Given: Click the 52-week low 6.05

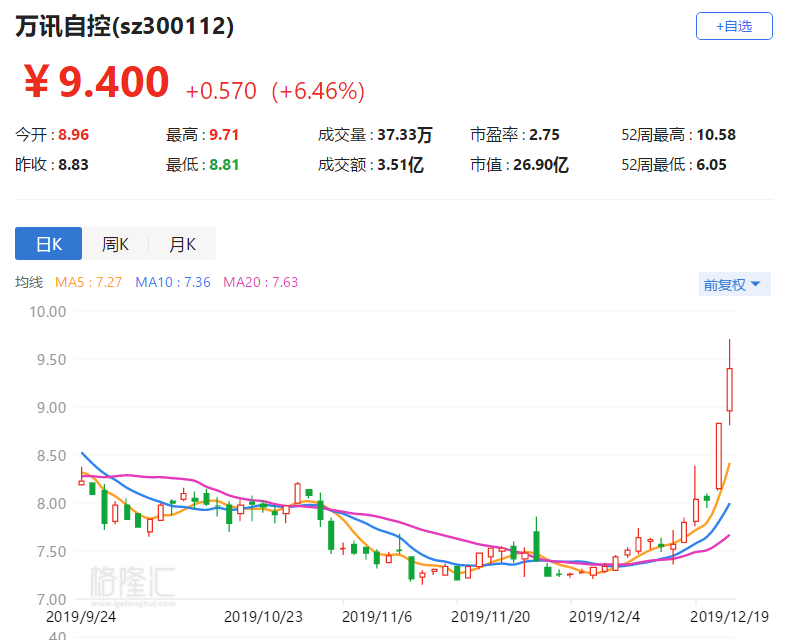Looking at the screenshot, I should [712, 164].
